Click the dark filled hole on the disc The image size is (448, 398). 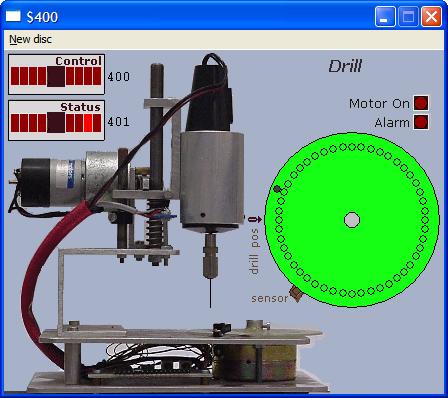[277, 189]
